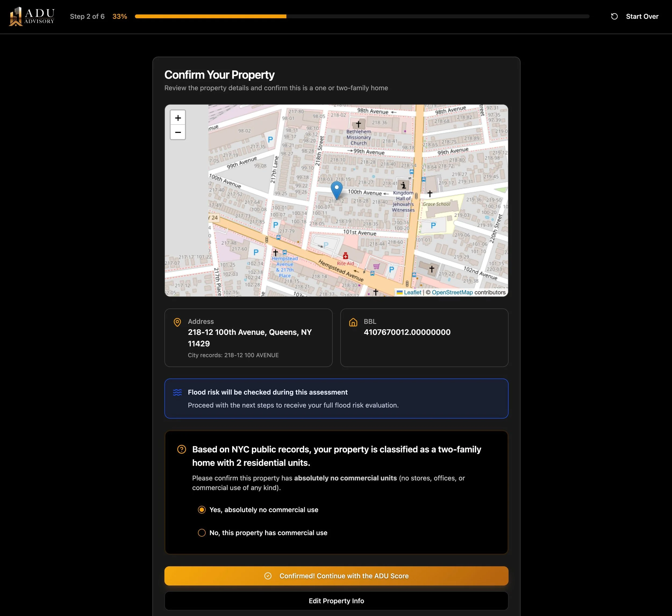Click the house icon beside BBL

click(353, 322)
